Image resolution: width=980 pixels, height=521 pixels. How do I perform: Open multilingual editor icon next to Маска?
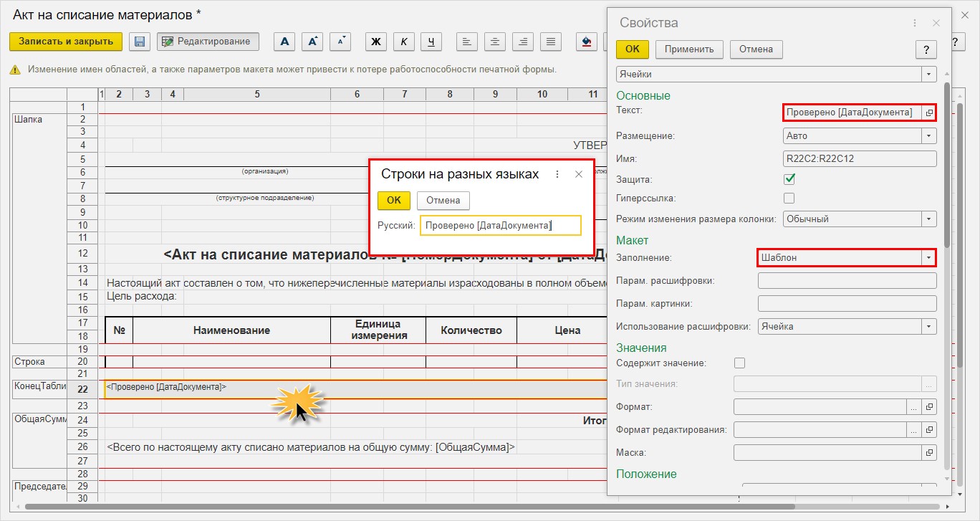coord(929,453)
